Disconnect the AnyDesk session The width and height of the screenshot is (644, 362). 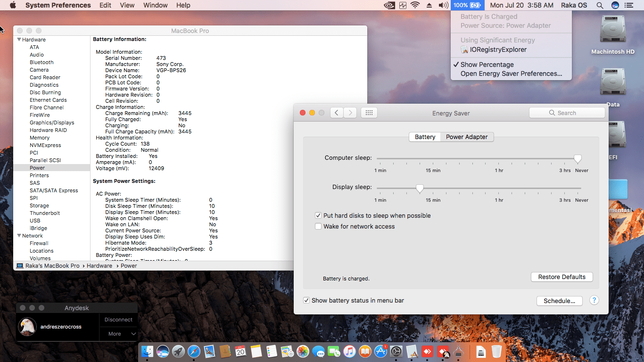pyautogui.click(x=118, y=320)
